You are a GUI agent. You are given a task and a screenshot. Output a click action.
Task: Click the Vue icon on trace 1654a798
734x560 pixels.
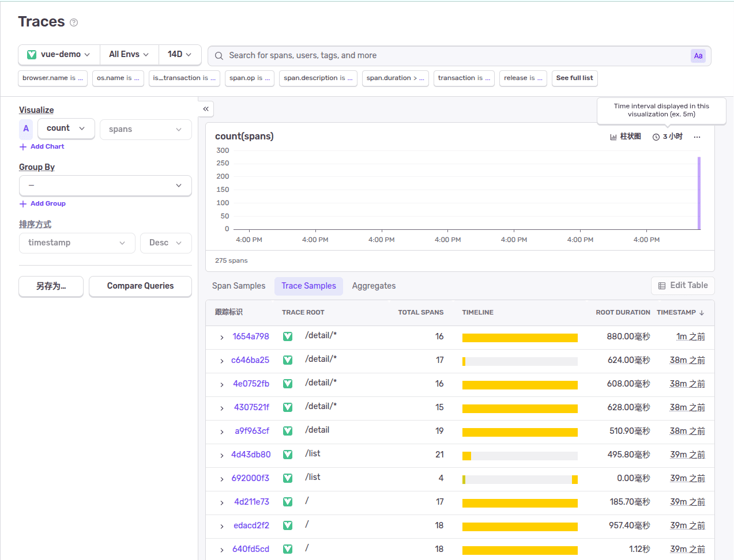pos(288,336)
